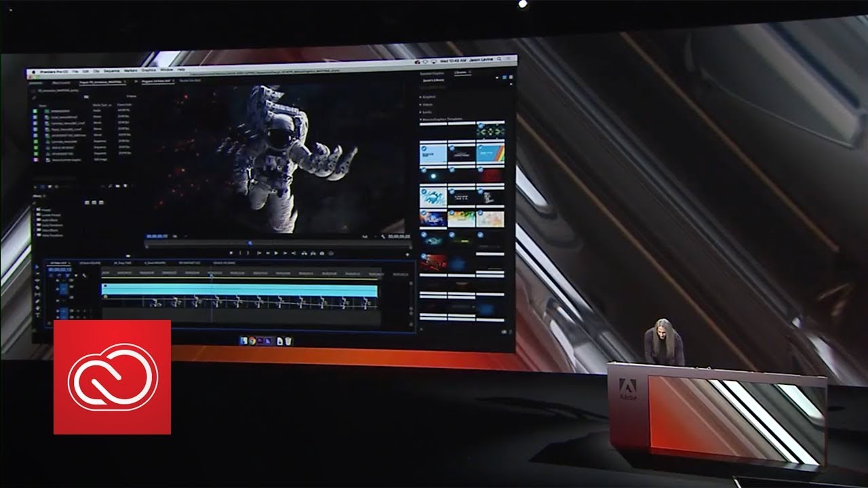Open the File menu
The image size is (868, 488).
pyautogui.click(x=75, y=72)
